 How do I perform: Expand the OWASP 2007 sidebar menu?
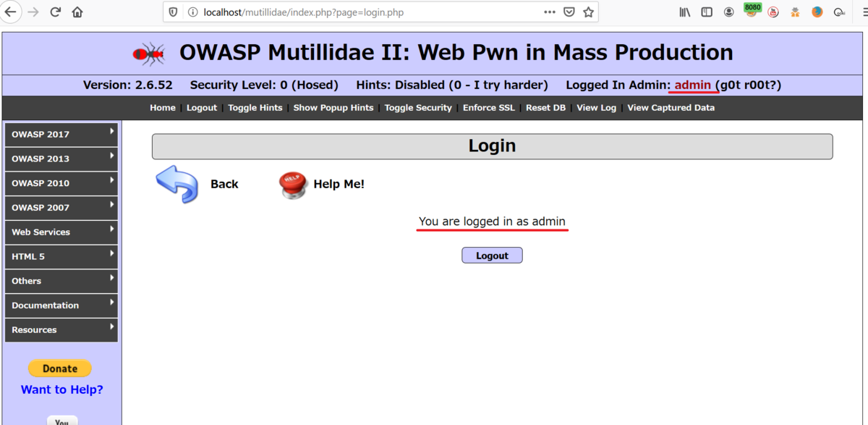pyautogui.click(x=61, y=208)
